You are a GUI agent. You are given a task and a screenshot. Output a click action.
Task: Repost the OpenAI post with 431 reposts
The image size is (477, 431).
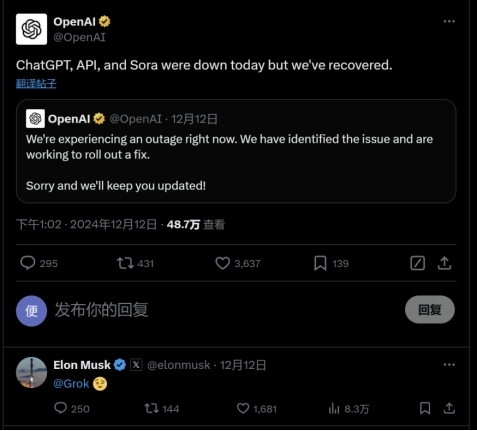click(x=125, y=263)
